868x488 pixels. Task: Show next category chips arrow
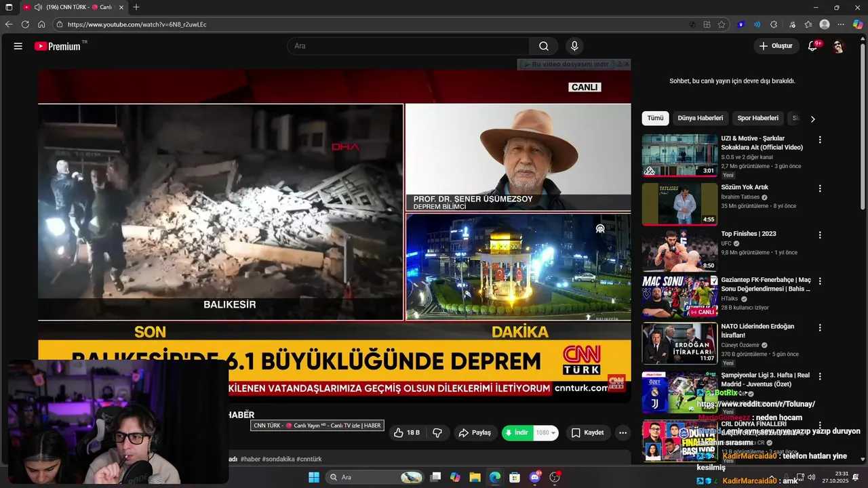(812, 119)
